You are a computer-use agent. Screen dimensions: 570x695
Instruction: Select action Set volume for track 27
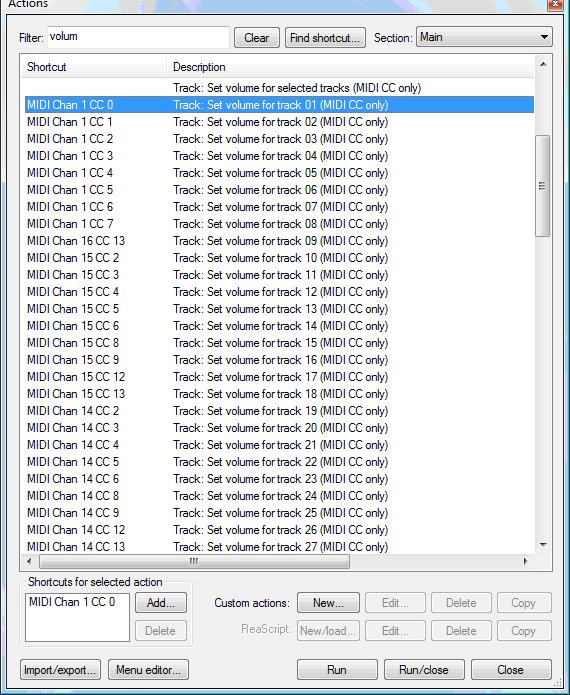279,547
